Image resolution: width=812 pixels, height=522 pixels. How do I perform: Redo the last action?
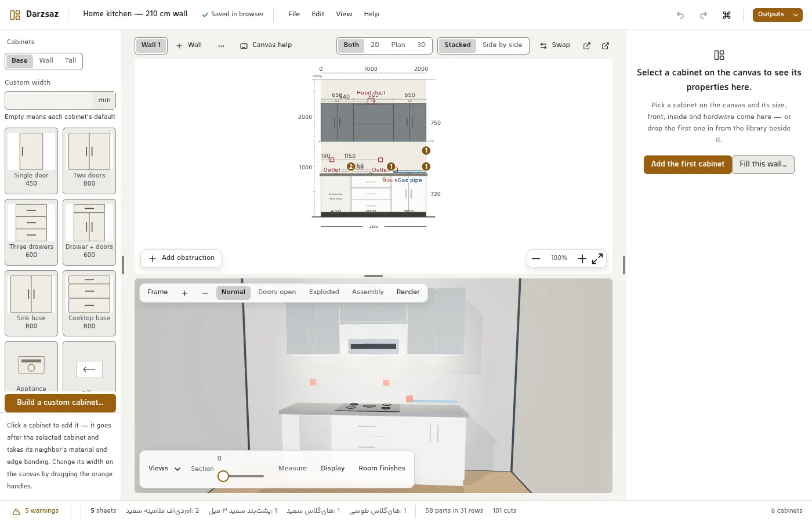(704, 15)
